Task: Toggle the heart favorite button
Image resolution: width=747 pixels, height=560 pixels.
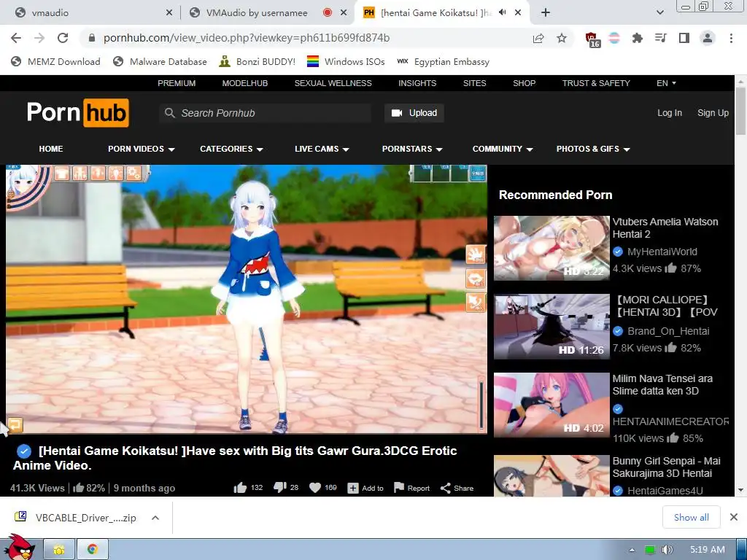Action: pyautogui.click(x=315, y=488)
